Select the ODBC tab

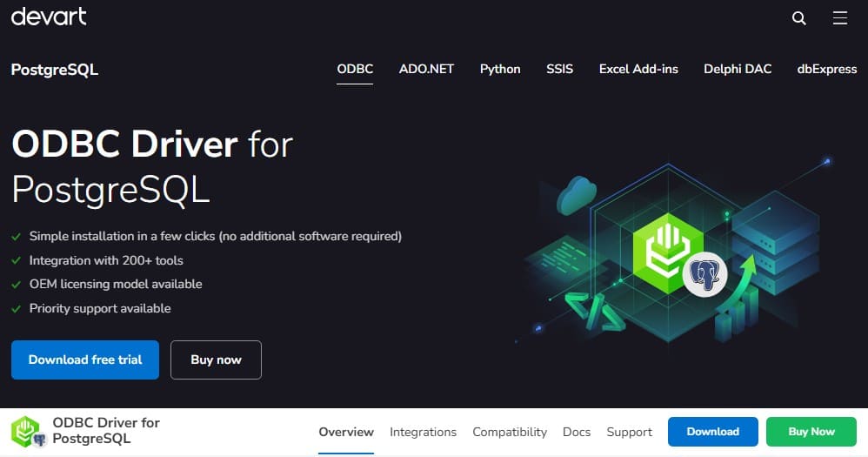pyautogui.click(x=355, y=70)
